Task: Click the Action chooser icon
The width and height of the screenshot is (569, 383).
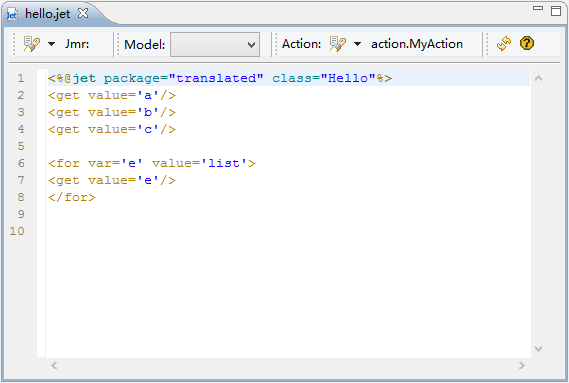Action: tap(337, 44)
